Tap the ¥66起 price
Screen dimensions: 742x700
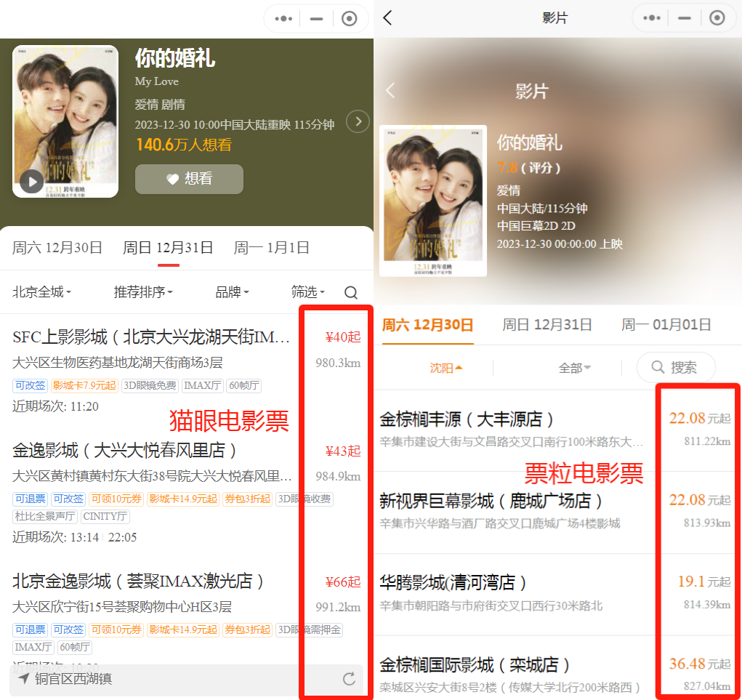tap(342, 582)
